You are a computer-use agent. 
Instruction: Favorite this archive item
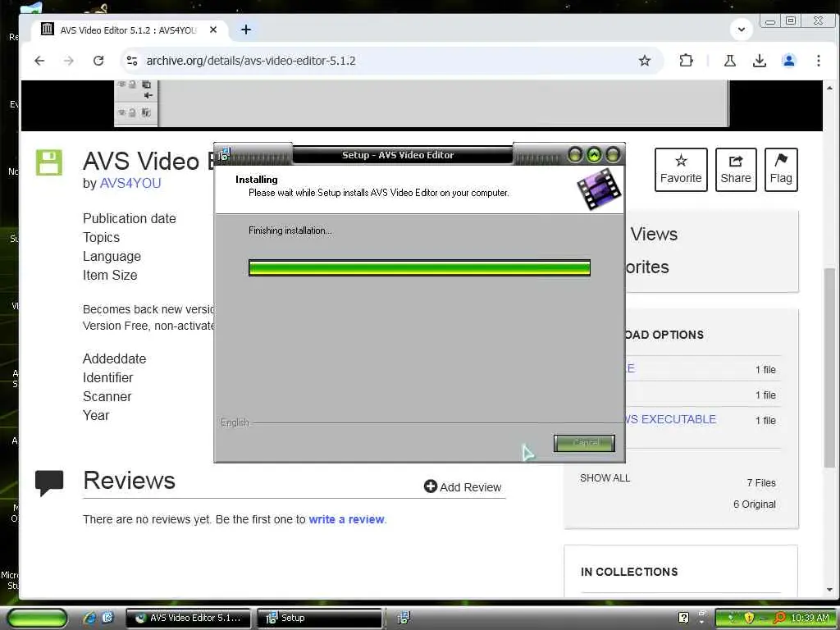[681, 169]
